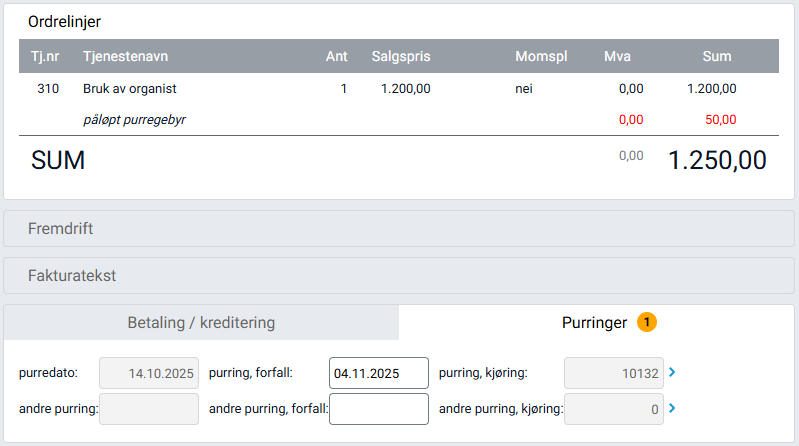Click the Tjenestenavn column header
Viewport: 799px width, 446px height.
click(125, 56)
